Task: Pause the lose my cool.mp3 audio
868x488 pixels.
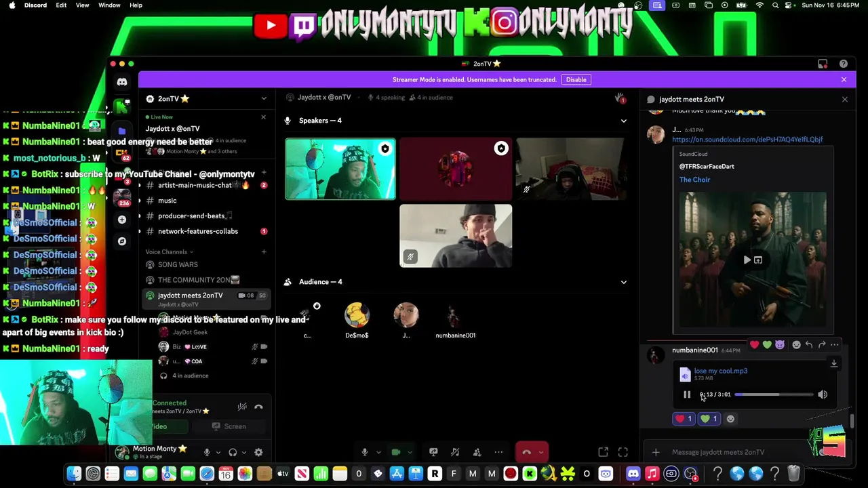Action: [x=686, y=394]
